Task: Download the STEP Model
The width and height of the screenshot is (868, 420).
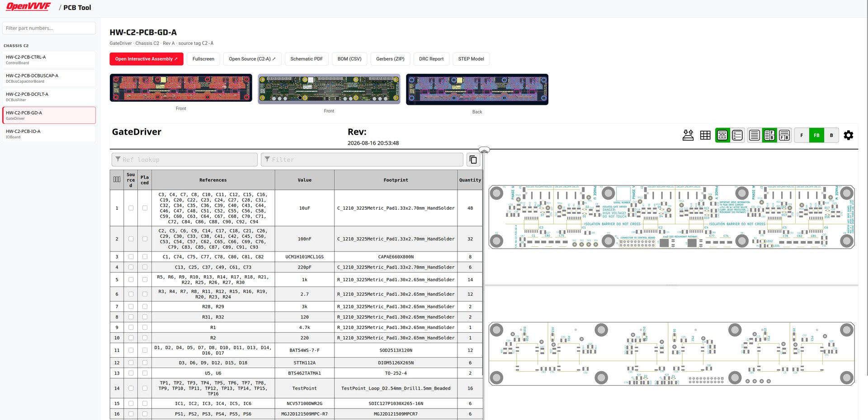Action: pyautogui.click(x=471, y=59)
